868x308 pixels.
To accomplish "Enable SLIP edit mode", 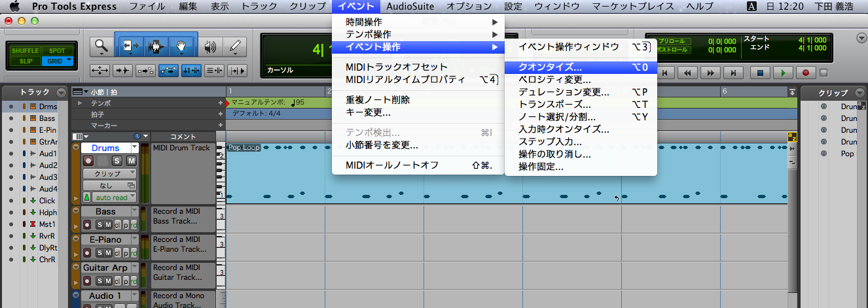I will (26, 61).
